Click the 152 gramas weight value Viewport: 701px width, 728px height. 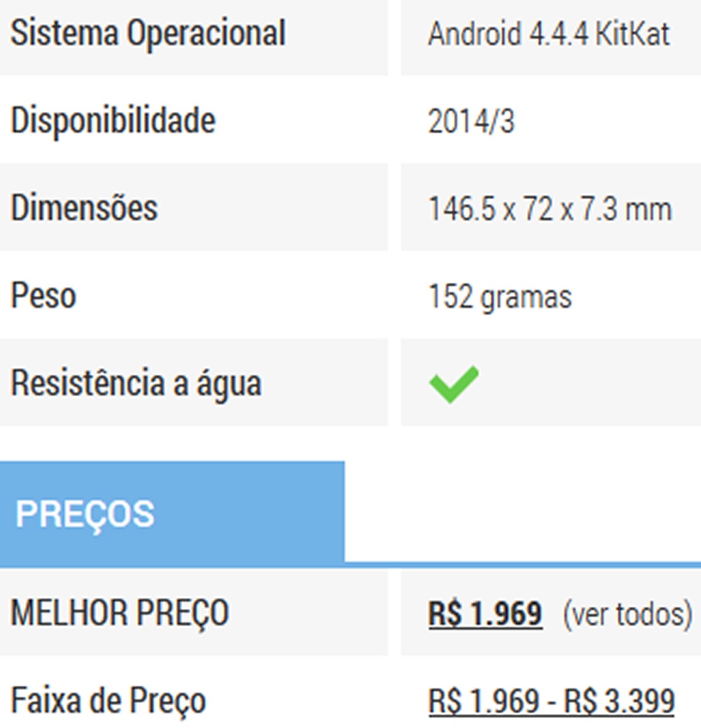coord(500,297)
